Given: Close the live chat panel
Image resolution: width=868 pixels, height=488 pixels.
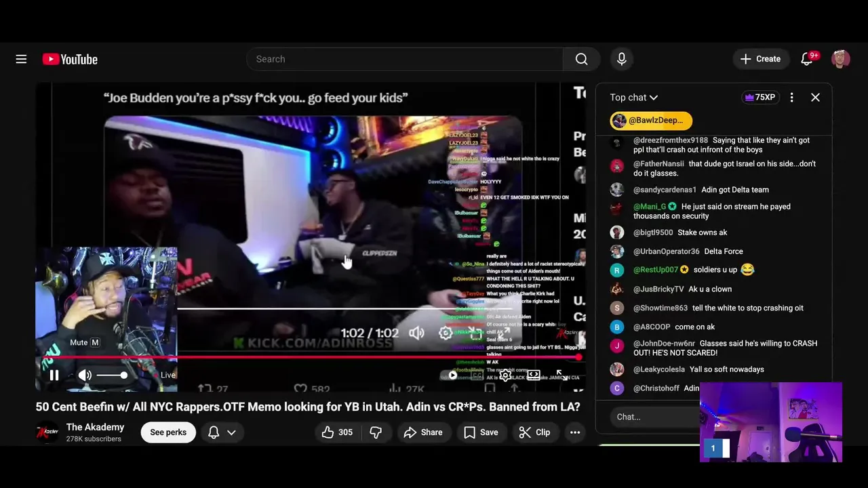Looking at the screenshot, I should (x=815, y=98).
